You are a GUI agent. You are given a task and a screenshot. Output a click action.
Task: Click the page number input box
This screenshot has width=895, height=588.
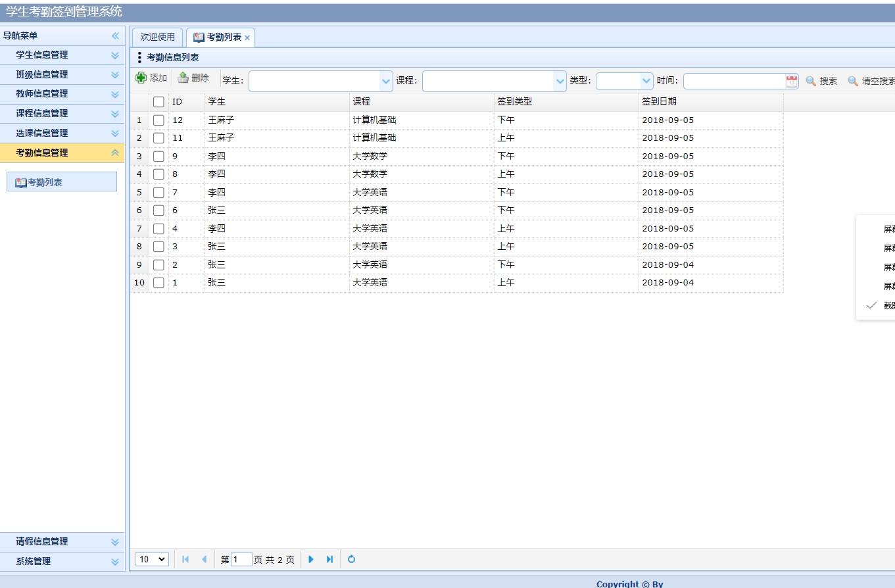tap(241, 559)
